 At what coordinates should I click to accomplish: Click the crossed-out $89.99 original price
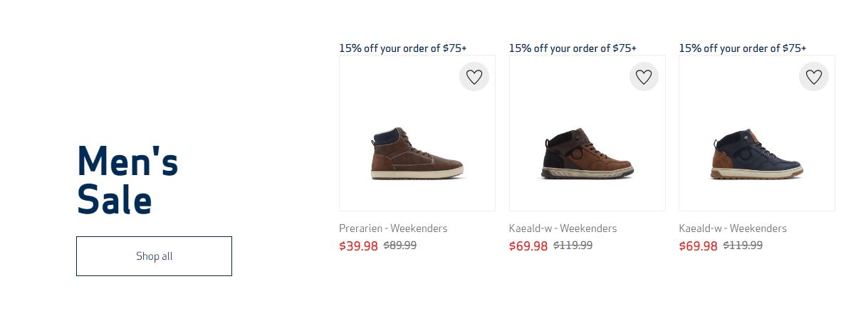point(400,246)
